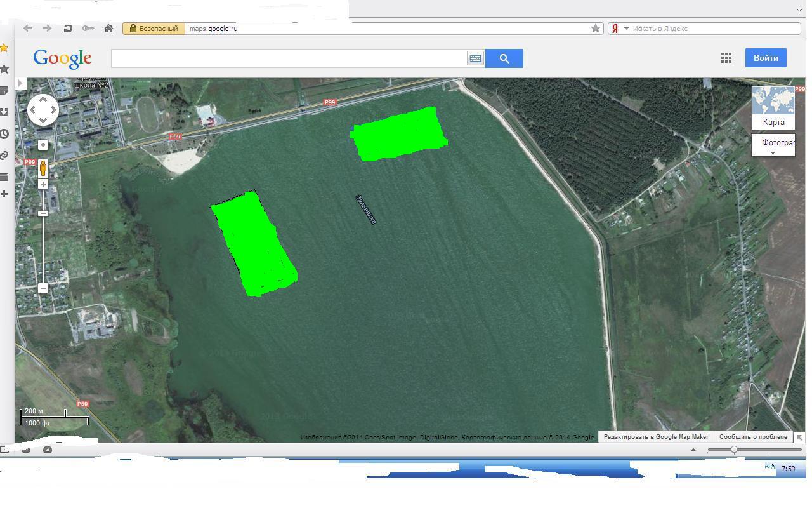Open the Сообщить о проблеме link
The width and height of the screenshot is (812, 508).
coord(753,437)
